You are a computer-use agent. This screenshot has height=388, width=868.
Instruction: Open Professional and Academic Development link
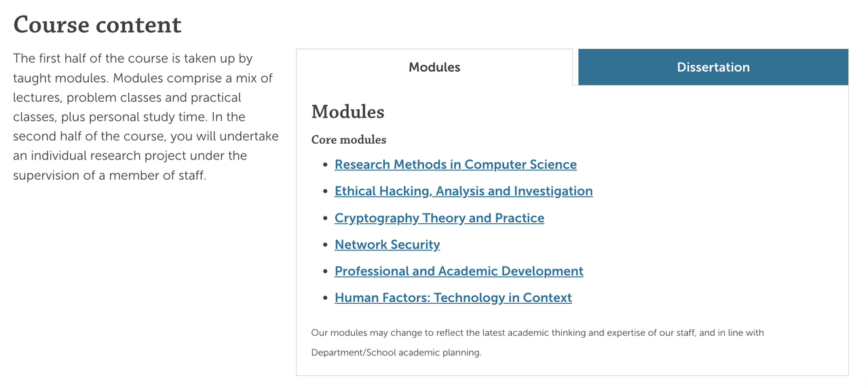pos(459,271)
